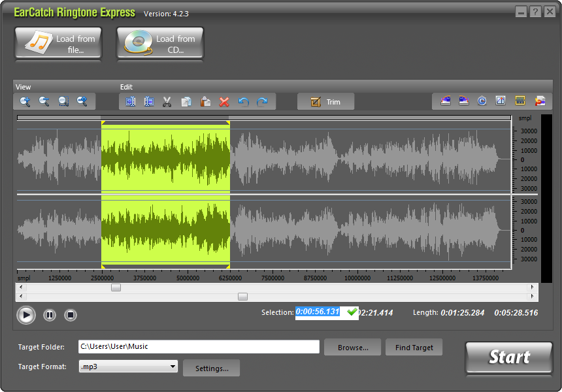Open the Target Format dropdown
The image size is (562, 392).
[128, 367]
